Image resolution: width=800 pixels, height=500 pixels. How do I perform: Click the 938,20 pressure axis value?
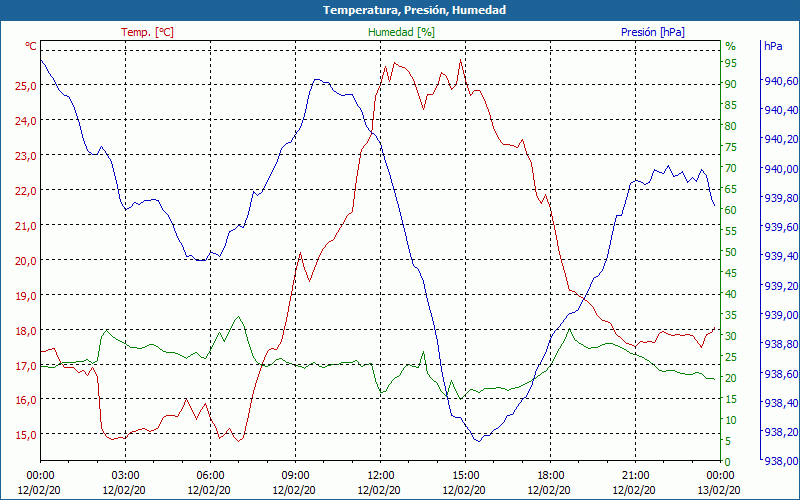tap(782, 433)
